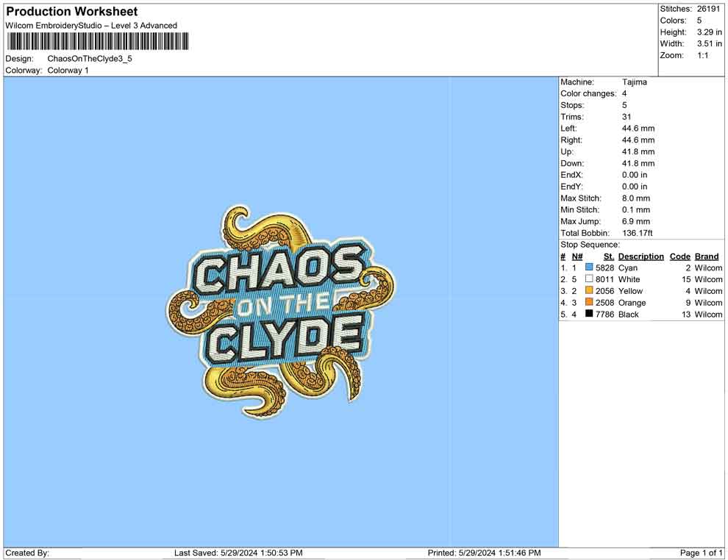Image resolution: width=728 pixels, height=560 pixels.
Task: Click the Tajima machine name
Action: click(633, 82)
